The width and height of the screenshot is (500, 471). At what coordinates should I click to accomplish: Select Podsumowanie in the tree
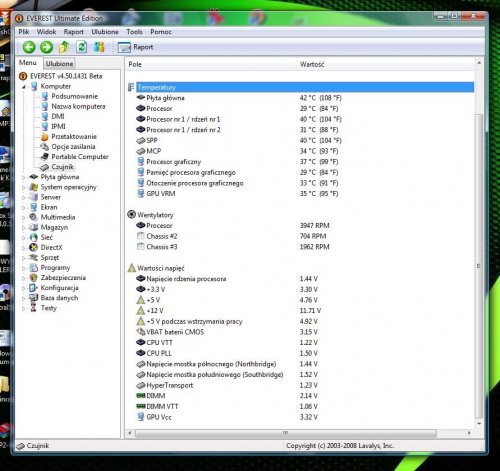pos(74,96)
